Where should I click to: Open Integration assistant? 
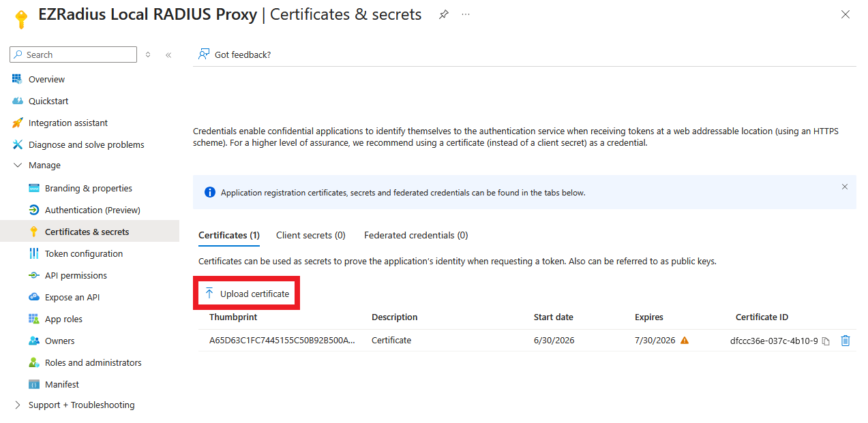click(68, 123)
